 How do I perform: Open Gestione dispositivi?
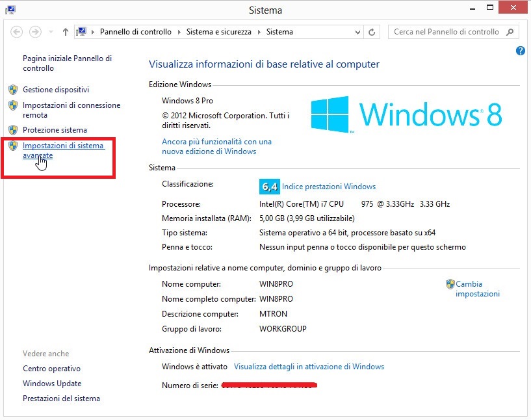[x=56, y=90]
